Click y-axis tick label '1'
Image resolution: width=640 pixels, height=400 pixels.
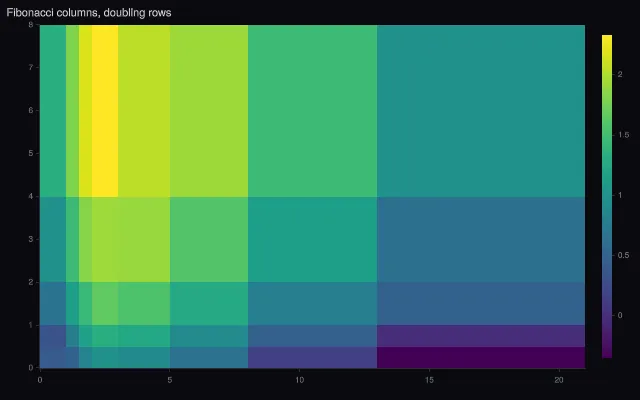(31, 325)
